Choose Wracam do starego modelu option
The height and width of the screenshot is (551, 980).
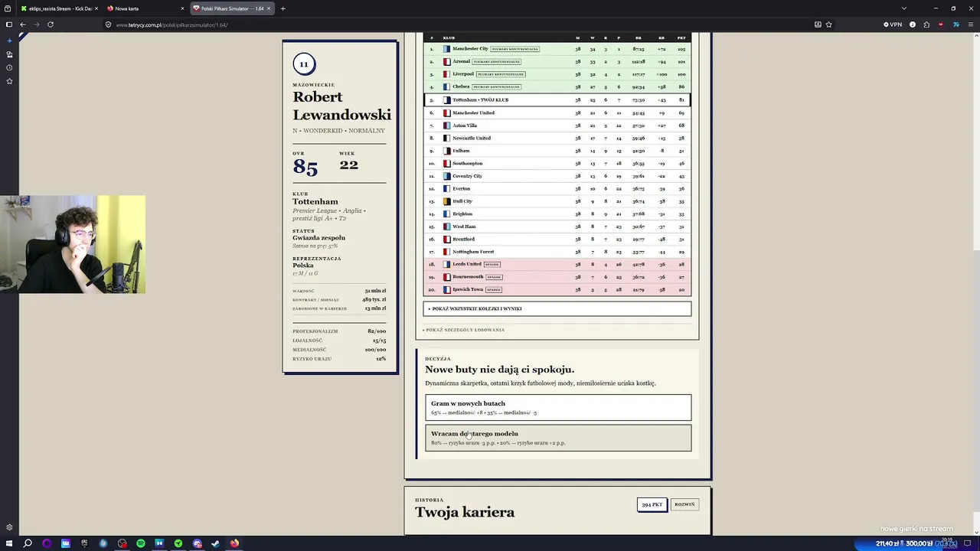[x=558, y=438]
